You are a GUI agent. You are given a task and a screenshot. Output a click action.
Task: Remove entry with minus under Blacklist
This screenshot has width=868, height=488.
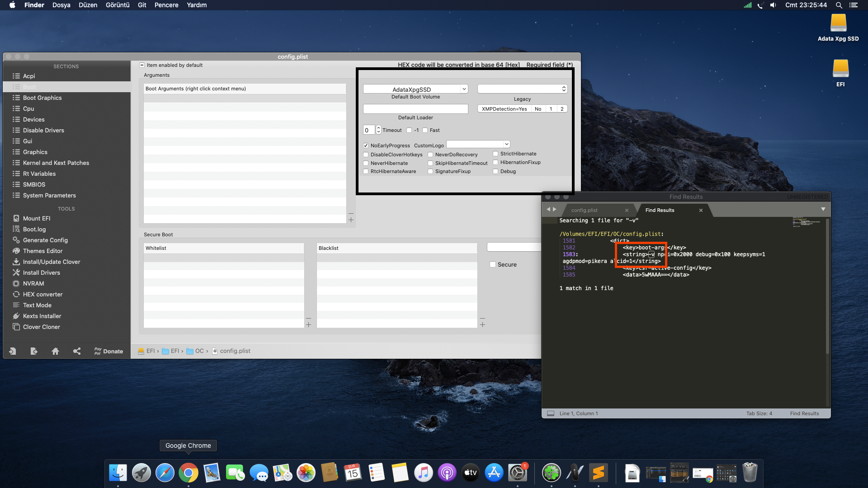482,318
